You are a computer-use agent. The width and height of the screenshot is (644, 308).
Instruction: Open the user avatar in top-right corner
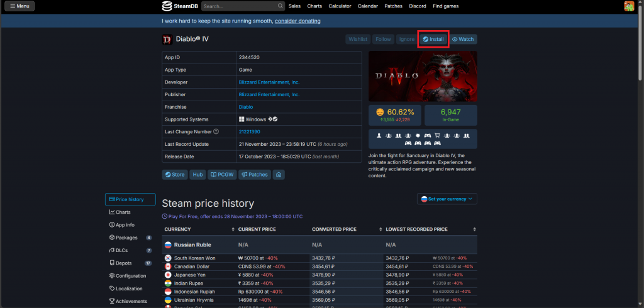click(629, 6)
